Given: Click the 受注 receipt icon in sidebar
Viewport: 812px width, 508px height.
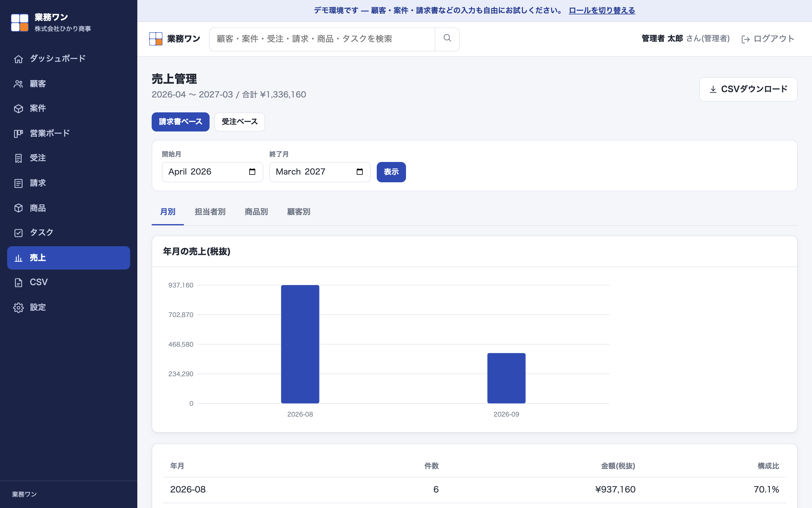Looking at the screenshot, I should point(19,158).
